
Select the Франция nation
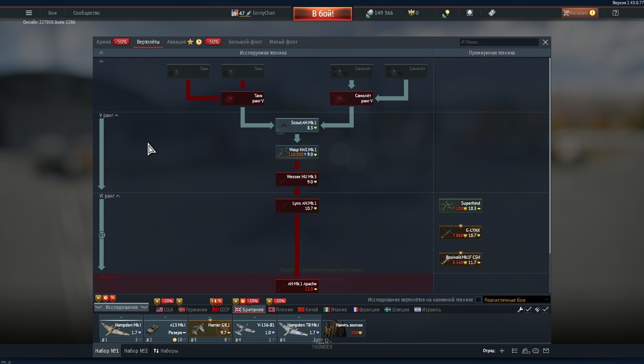pyautogui.click(x=366, y=309)
